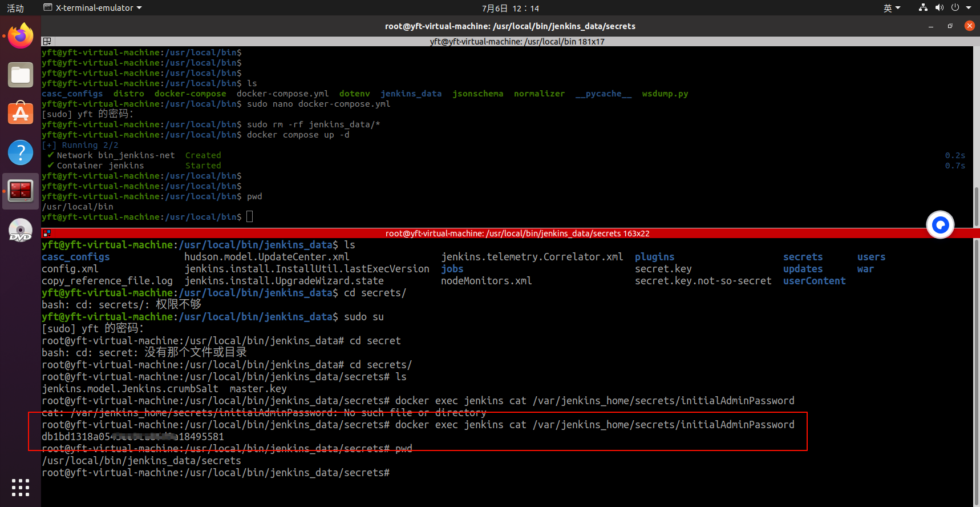Click the 'Started' container status text
The image size is (980, 507).
(x=203, y=166)
